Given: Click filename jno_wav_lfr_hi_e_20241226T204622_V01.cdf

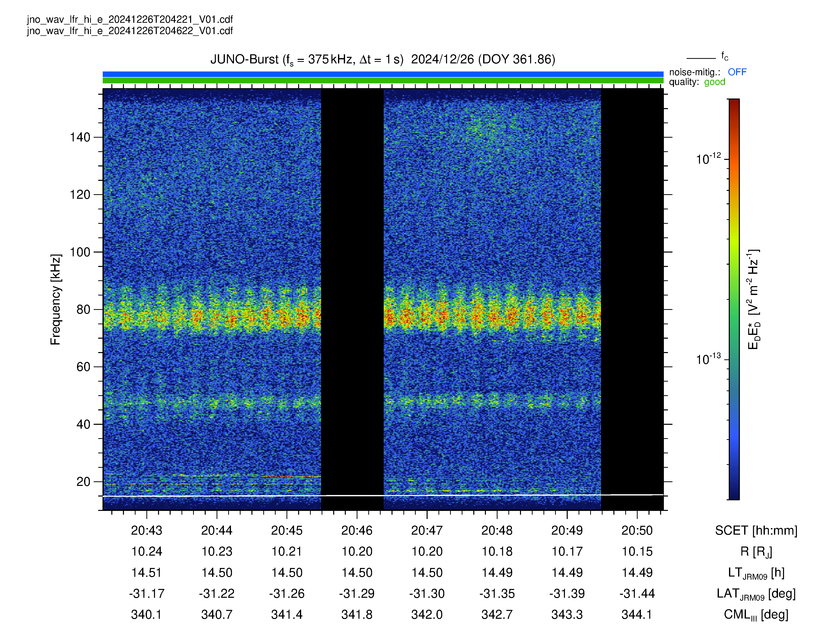Looking at the screenshot, I should click(130, 31).
